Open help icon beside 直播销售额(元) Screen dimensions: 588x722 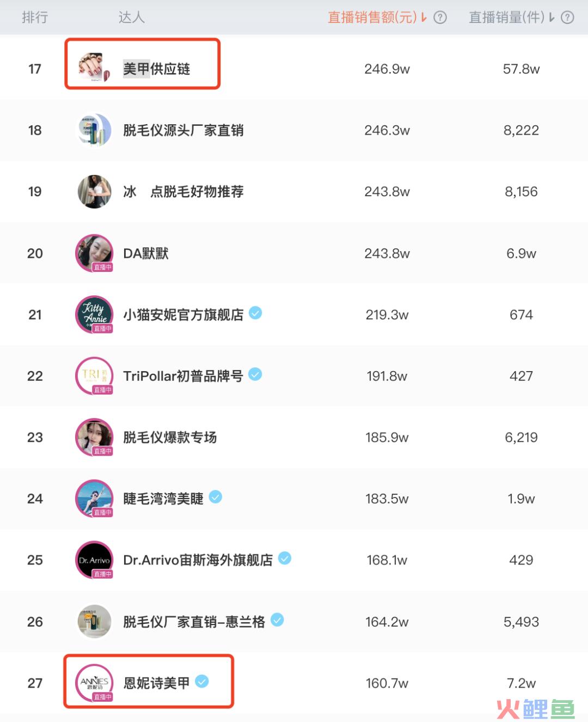[440, 17]
